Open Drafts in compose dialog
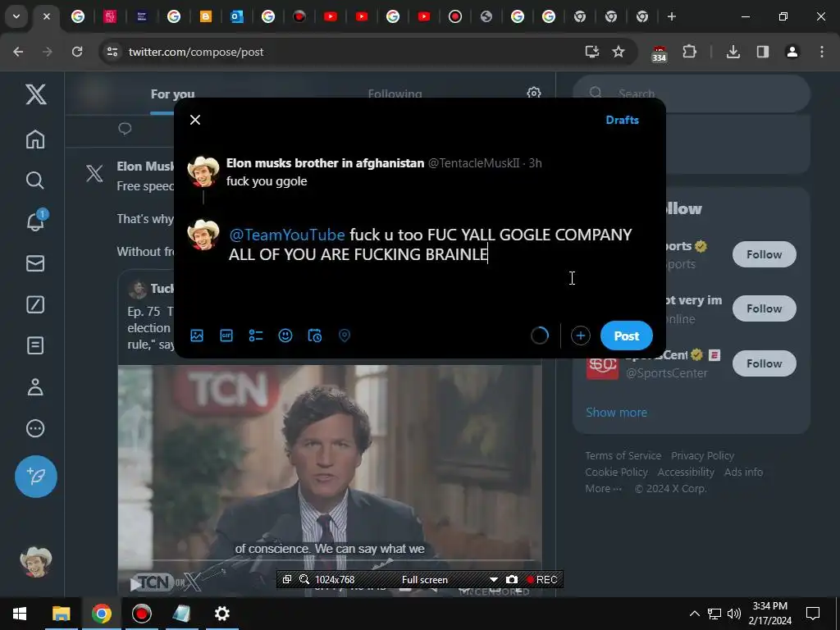This screenshot has height=630, width=840. point(622,120)
